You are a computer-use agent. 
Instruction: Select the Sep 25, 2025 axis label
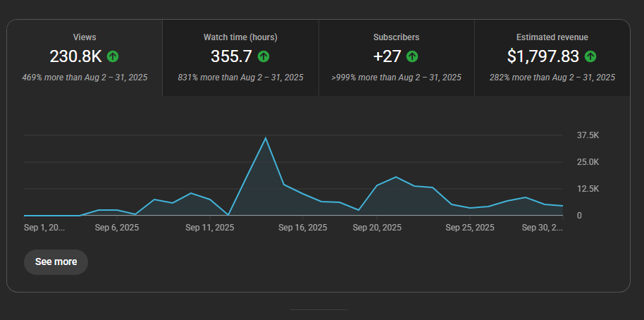point(470,228)
